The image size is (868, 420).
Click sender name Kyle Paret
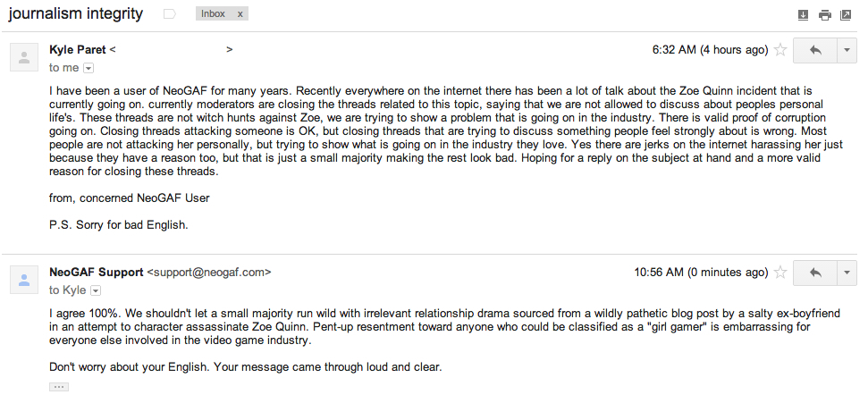pyautogui.click(x=78, y=50)
